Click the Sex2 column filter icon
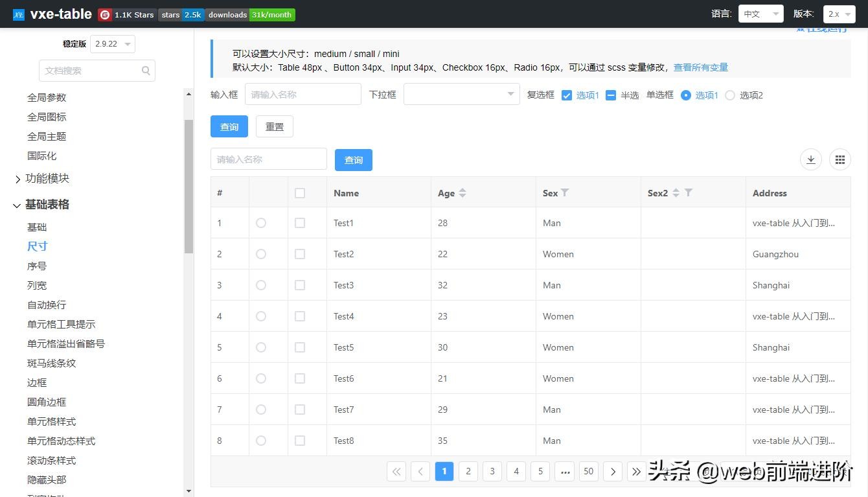 click(689, 192)
